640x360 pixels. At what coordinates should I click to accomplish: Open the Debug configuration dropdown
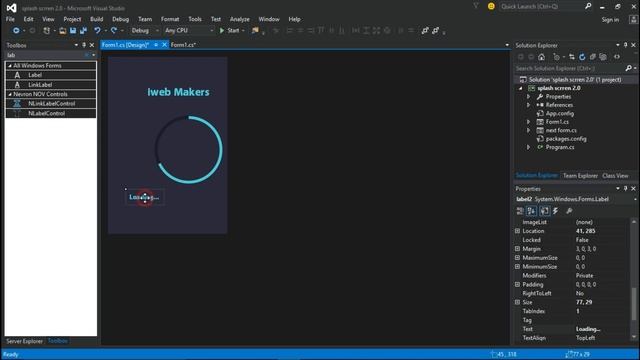click(x=157, y=31)
